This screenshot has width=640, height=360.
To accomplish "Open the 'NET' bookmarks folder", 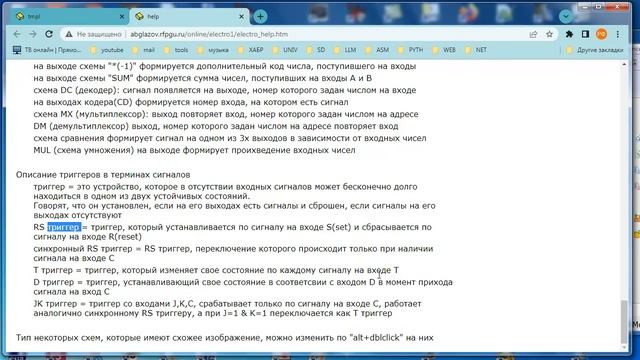I will click(x=476, y=50).
